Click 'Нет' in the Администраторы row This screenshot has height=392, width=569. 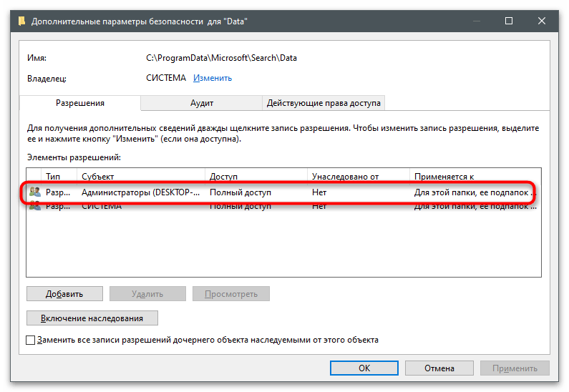click(319, 192)
